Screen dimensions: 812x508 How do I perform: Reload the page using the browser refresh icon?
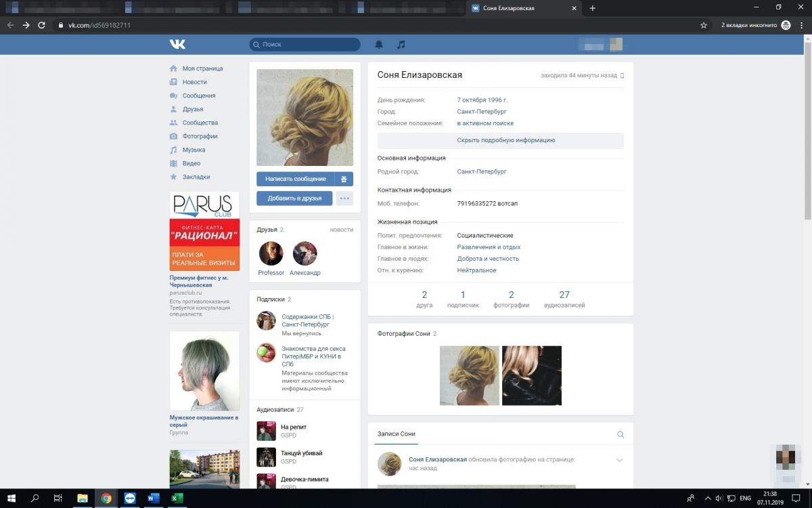pyautogui.click(x=42, y=25)
